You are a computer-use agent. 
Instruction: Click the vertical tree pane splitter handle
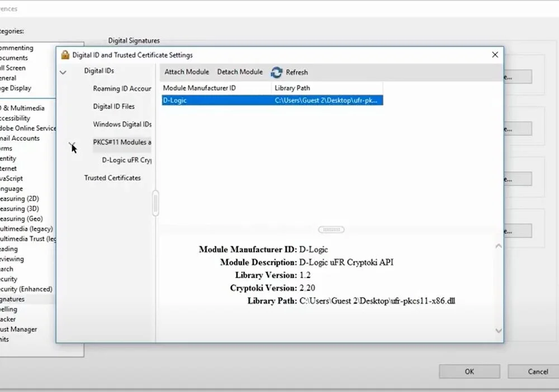(155, 203)
